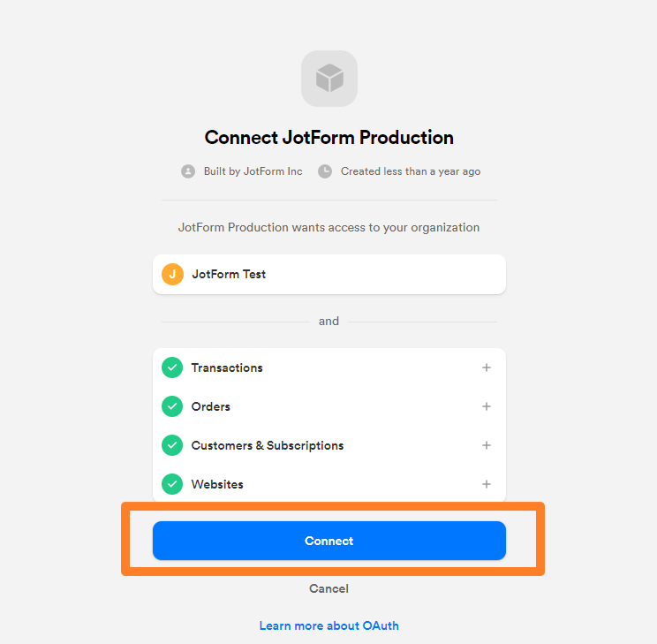Expand the Transactions permission plus sign

click(487, 367)
